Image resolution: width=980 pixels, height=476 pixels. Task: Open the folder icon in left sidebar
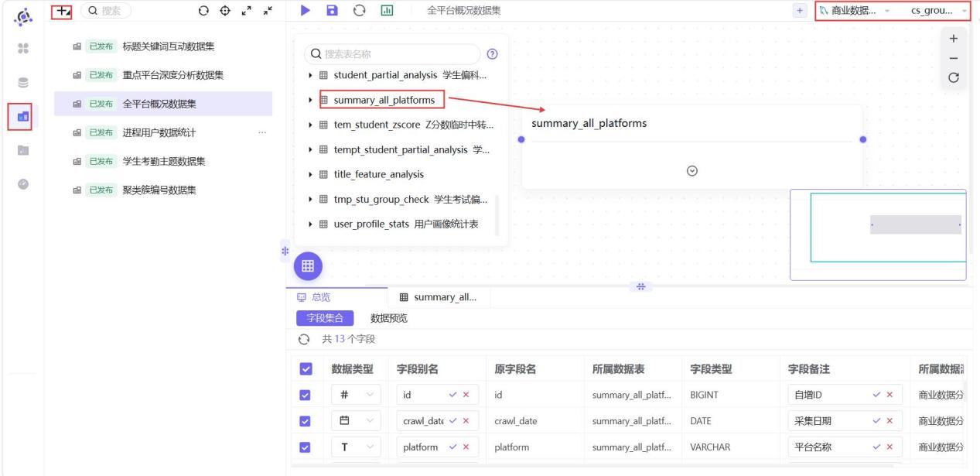[23, 150]
